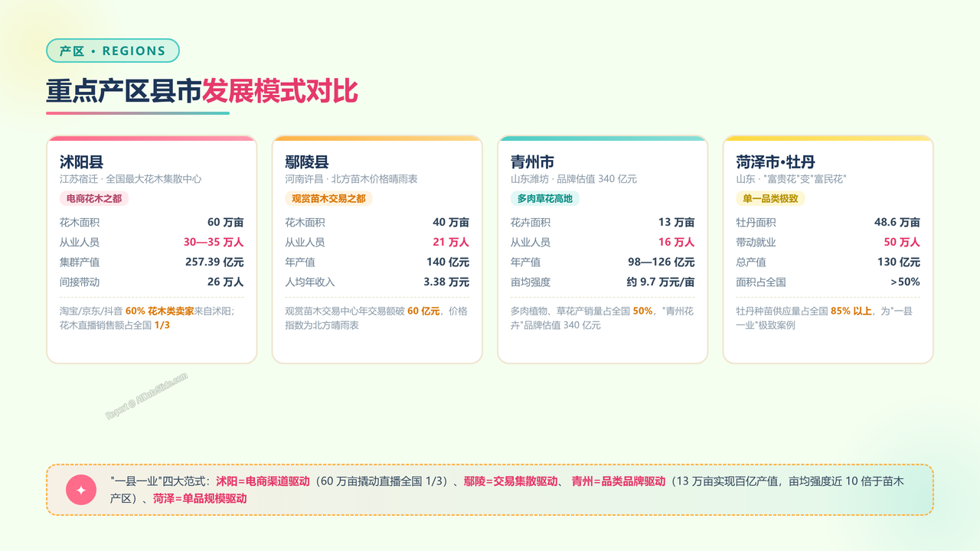Click the value 130 亿元
Screen dimensions: 980x551
[899, 262]
